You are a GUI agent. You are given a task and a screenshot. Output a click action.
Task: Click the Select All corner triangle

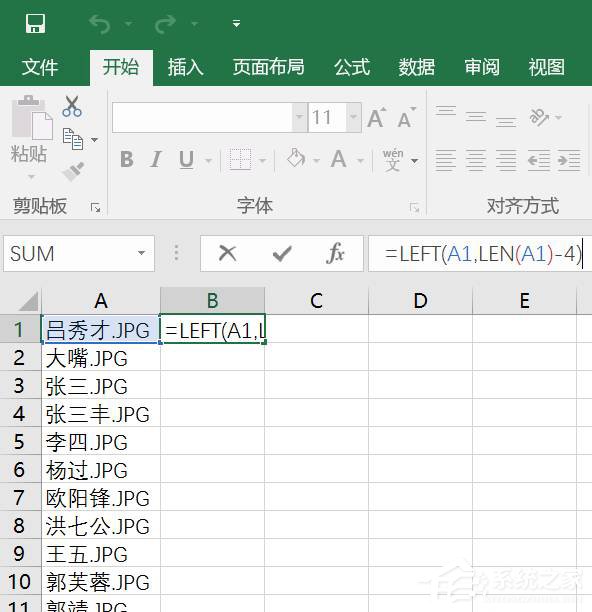click(x=28, y=301)
